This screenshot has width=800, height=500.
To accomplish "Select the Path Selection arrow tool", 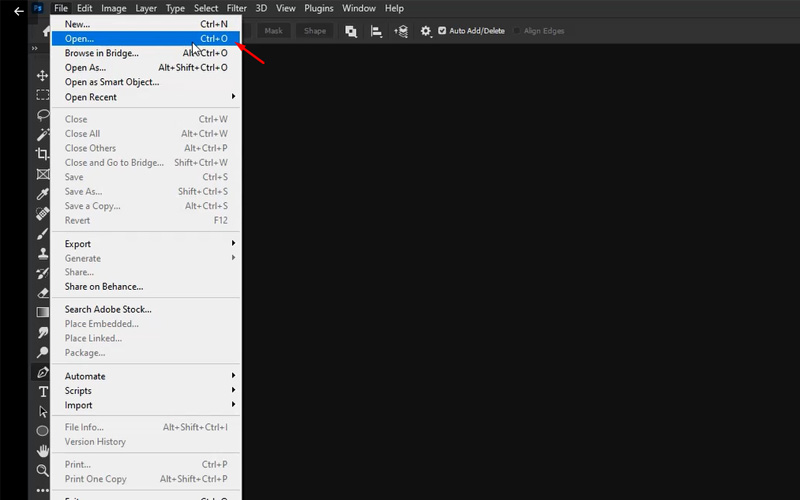I will click(x=42, y=411).
